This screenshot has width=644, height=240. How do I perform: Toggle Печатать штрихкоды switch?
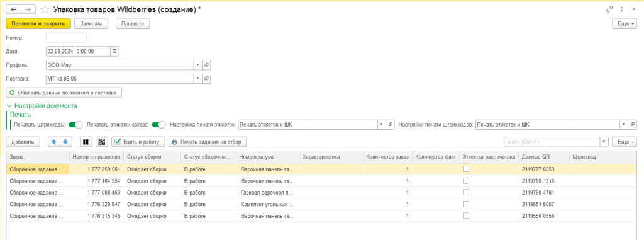click(75, 124)
